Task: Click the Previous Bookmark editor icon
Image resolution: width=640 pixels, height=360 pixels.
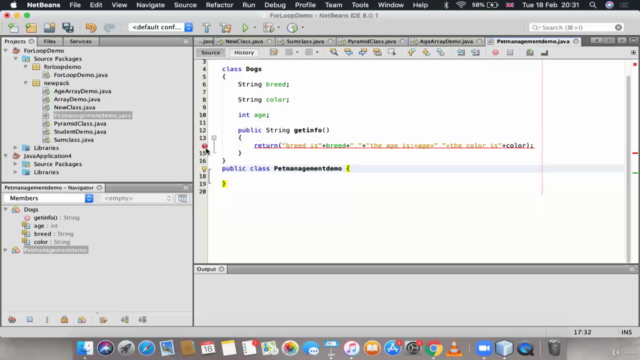Action: tap(411, 52)
